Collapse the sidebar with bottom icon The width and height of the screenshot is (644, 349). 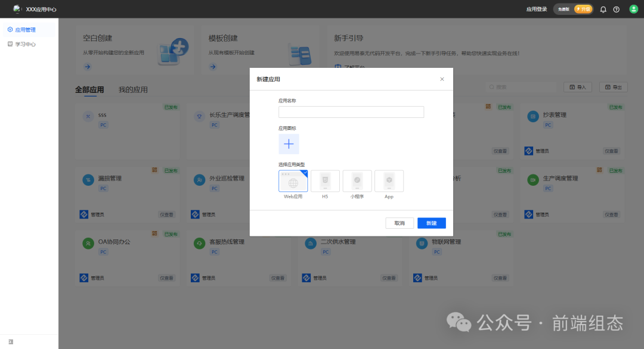11,342
